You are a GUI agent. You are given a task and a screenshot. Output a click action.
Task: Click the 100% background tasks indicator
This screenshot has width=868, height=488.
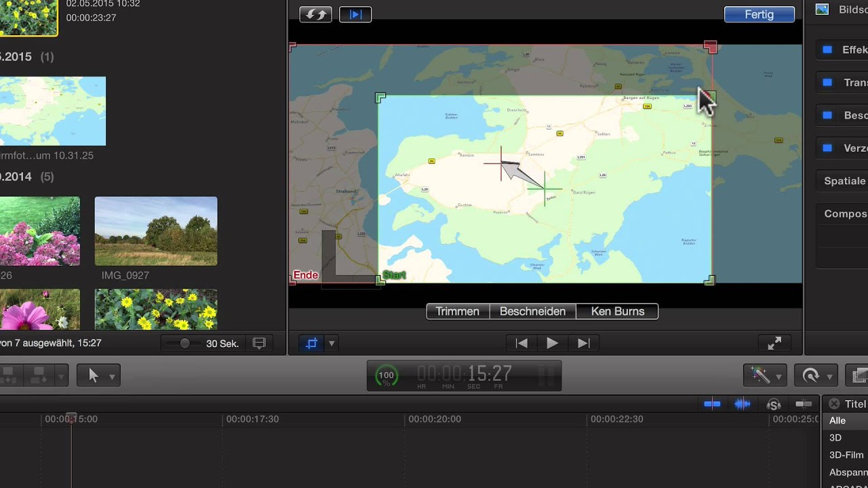pyautogui.click(x=386, y=375)
